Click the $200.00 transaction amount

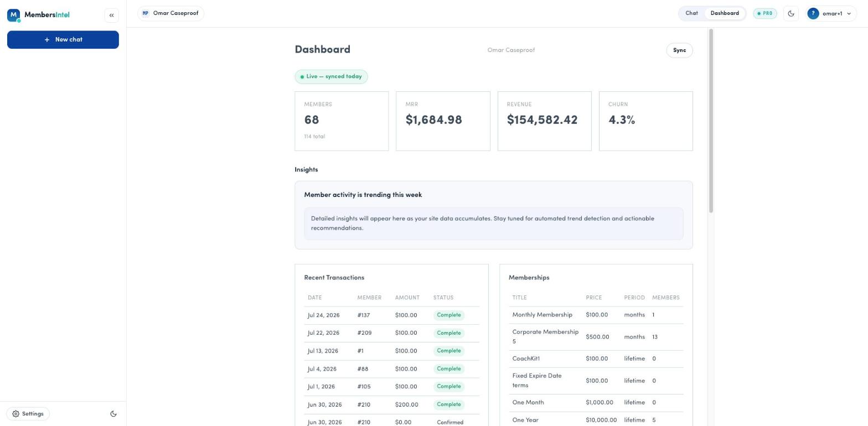pos(406,405)
